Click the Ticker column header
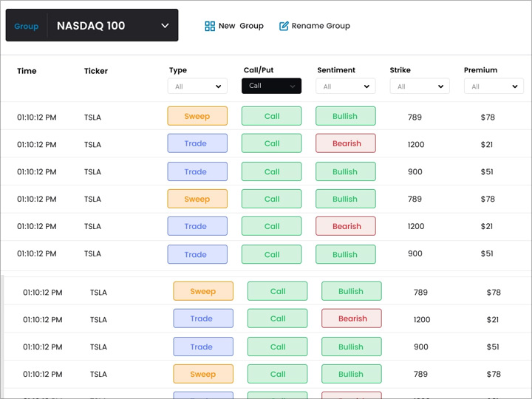This screenshot has height=399, width=532. [96, 71]
